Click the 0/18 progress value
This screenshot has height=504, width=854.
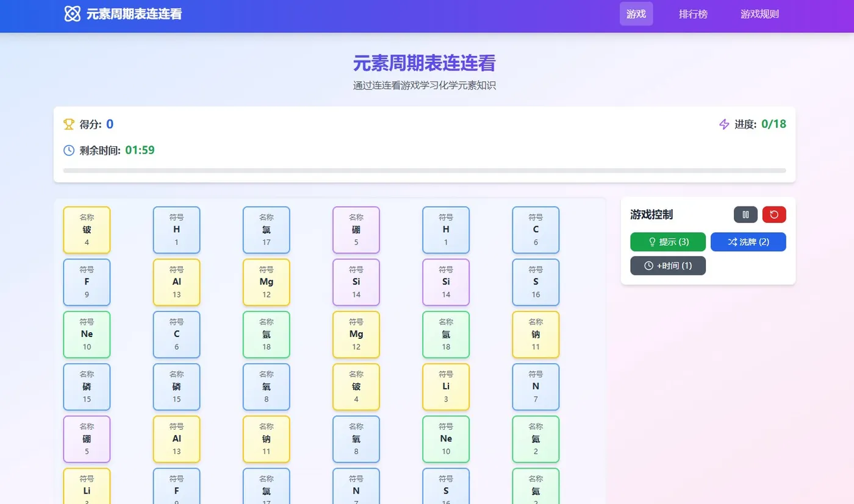774,124
